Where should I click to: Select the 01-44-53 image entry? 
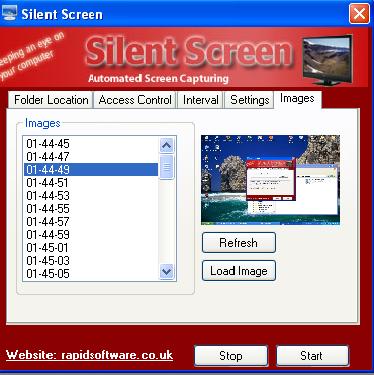[91, 196]
